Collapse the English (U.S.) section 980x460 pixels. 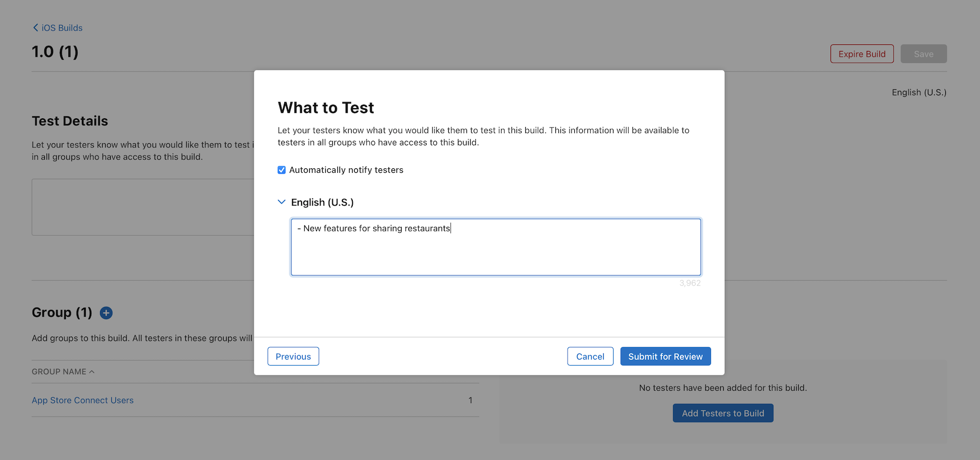[x=281, y=202]
